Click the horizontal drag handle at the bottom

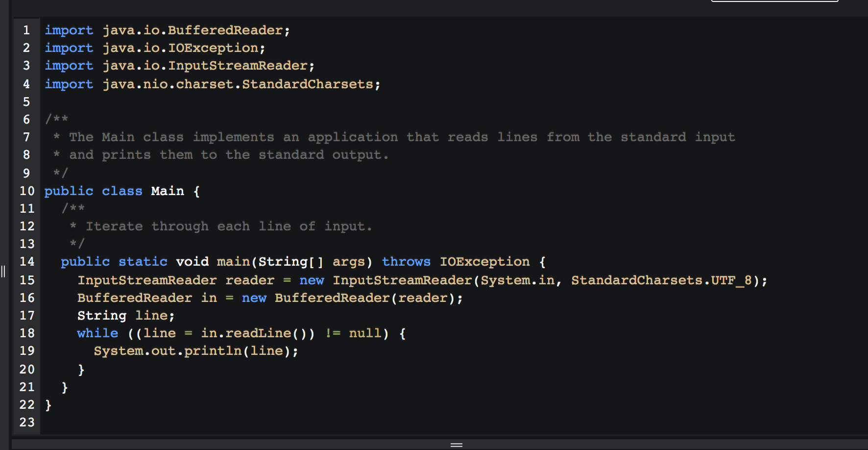pos(456,444)
